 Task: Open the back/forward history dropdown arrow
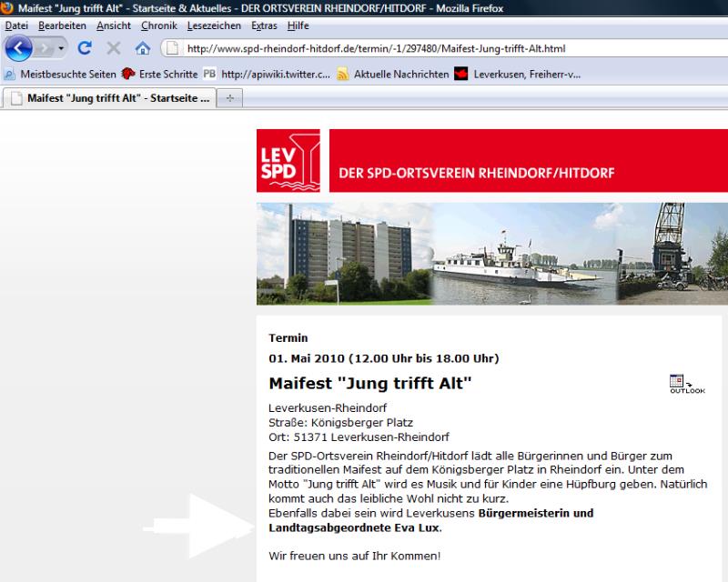pos(61,48)
